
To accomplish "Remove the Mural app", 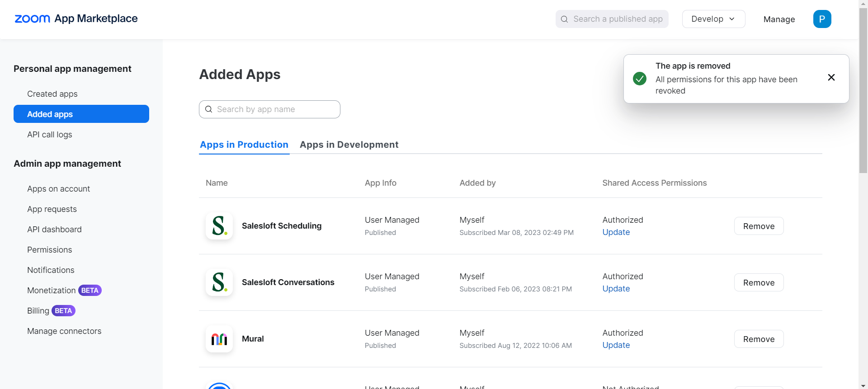I will tap(759, 339).
